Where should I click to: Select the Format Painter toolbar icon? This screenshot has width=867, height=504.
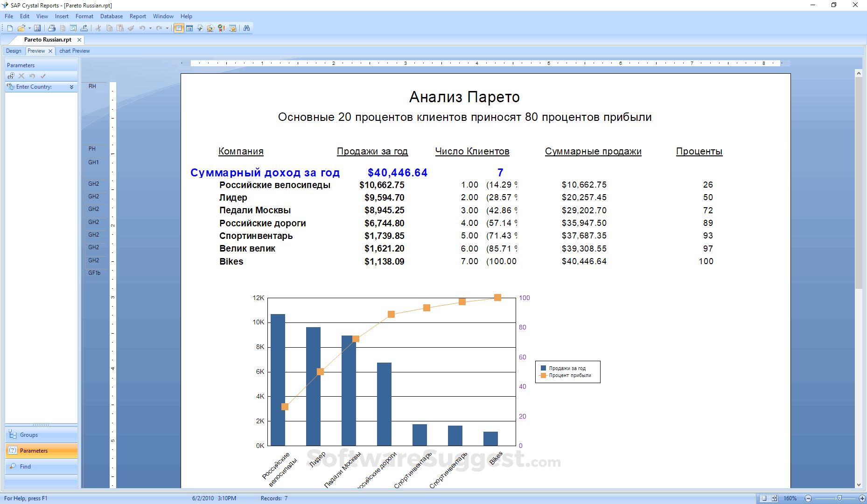131,28
